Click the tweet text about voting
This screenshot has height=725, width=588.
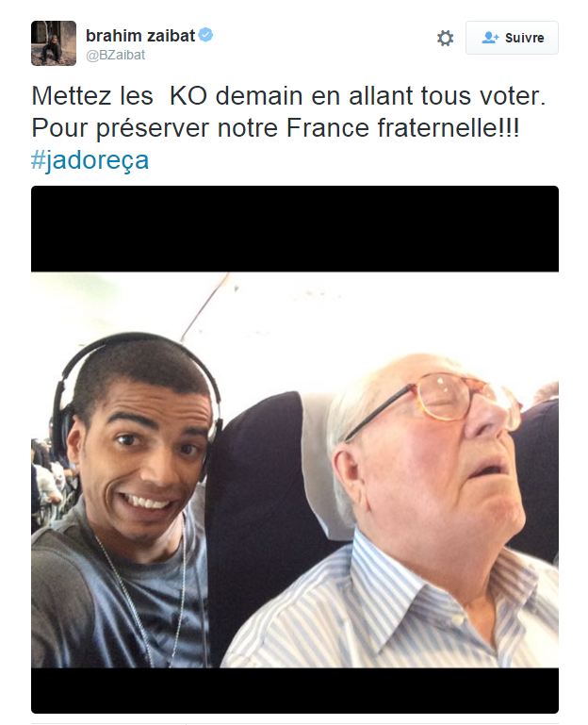point(289,112)
